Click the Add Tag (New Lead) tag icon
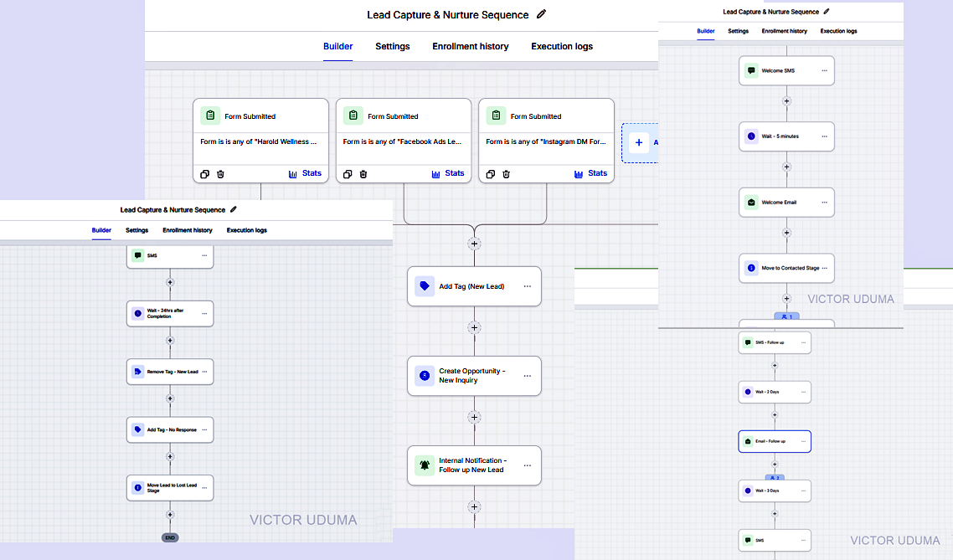This screenshot has width=953, height=560. click(425, 286)
